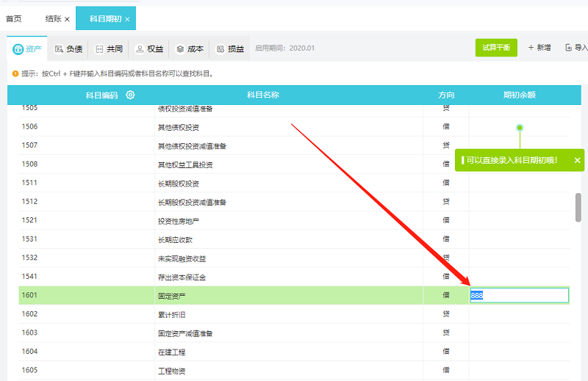Dismiss the green tooltip with X
588x381 pixels.
(x=577, y=160)
